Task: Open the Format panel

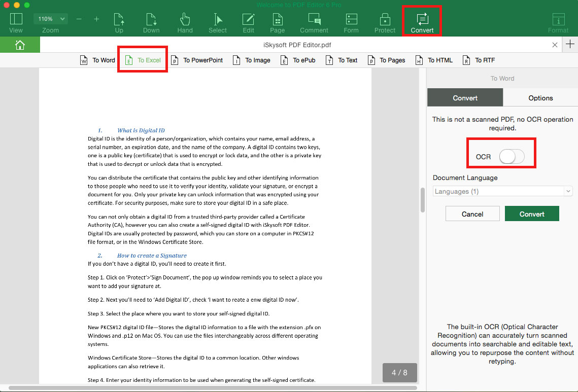Action: [558, 20]
